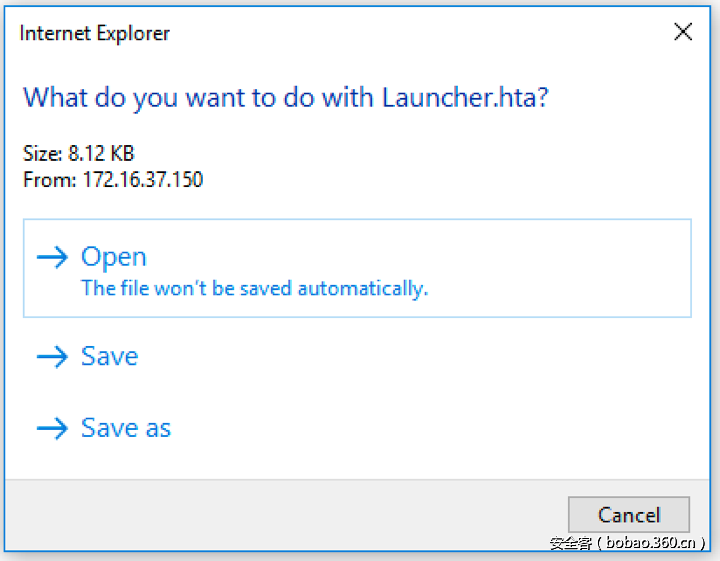
Task: Click the "Size:" label
Action: tap(42, 154)
